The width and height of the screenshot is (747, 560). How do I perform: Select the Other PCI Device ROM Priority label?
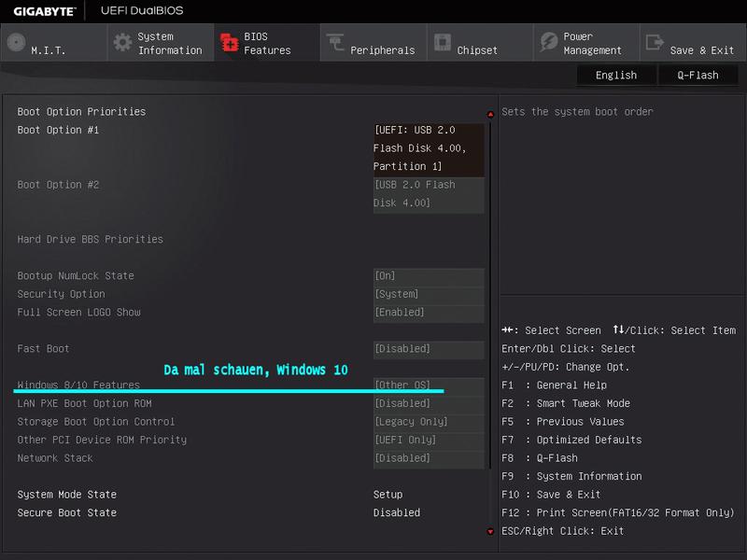102,440
